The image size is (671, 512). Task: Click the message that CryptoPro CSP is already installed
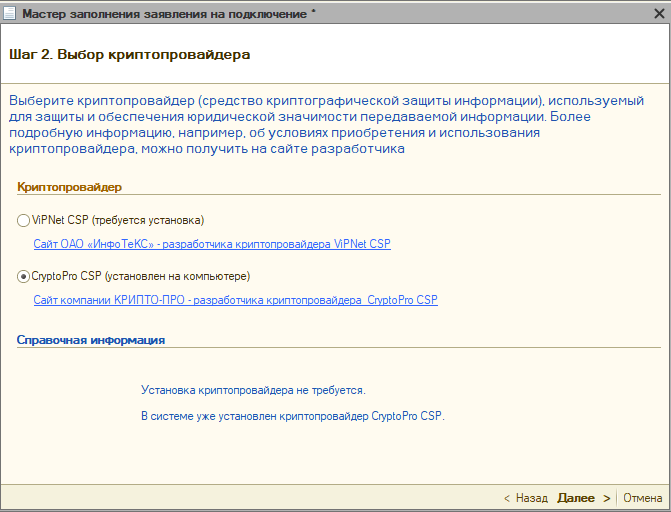point(292,415)
